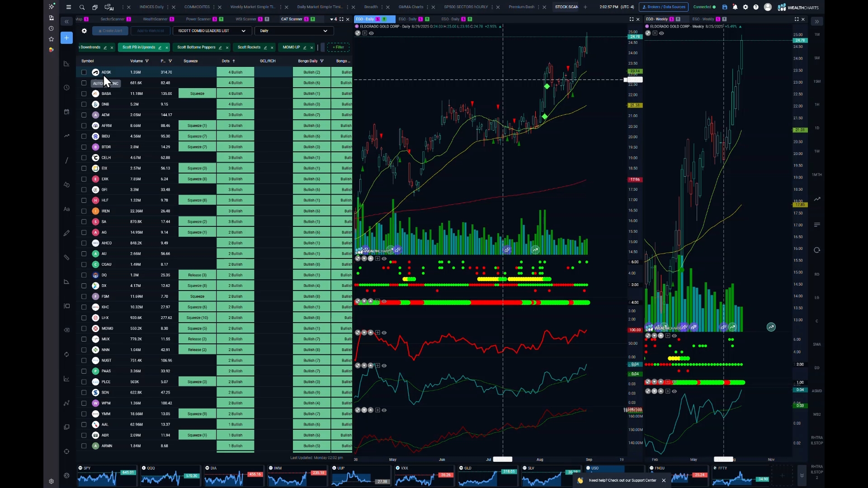Open the Daily timeframe dropdown
The width and height of the screenshot is (868, 488).
pos(294,31)
